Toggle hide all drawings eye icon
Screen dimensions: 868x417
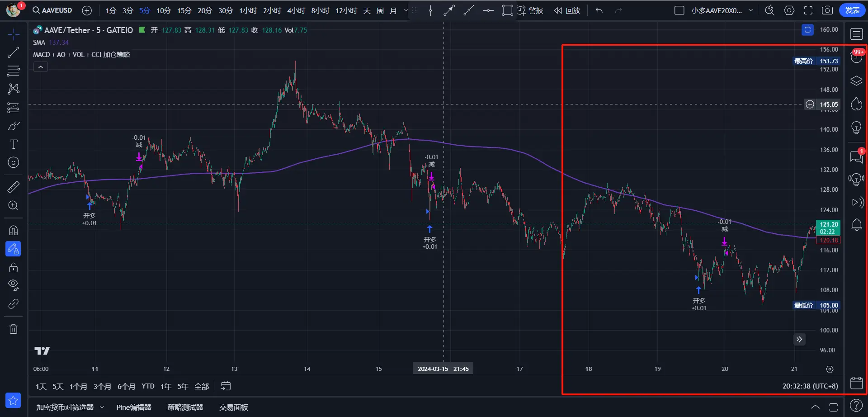(x=14, y=285)
